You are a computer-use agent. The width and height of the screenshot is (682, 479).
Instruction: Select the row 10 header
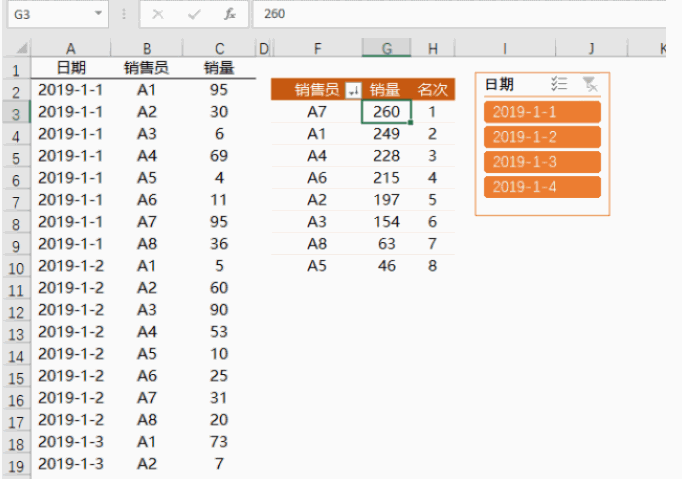16,268
